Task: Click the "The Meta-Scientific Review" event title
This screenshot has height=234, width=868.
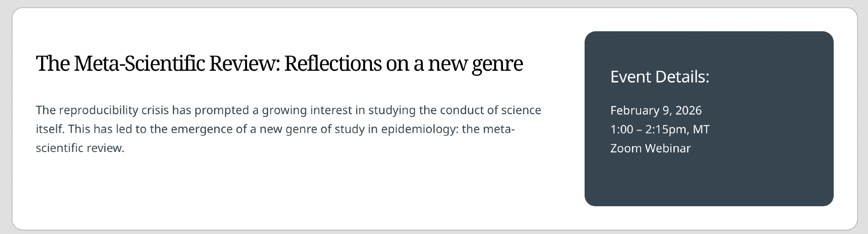Action: [279, 63]
